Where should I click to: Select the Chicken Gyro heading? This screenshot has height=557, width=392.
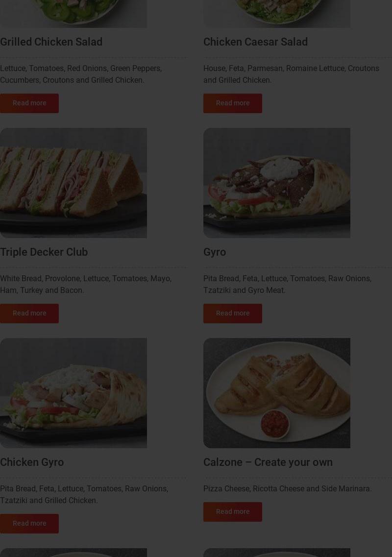pyautogui.click(x=32, y=462)
